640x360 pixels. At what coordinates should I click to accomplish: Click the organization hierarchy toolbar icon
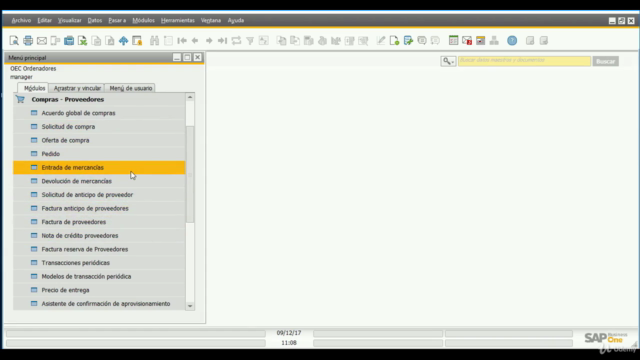(x=494, y=40)
